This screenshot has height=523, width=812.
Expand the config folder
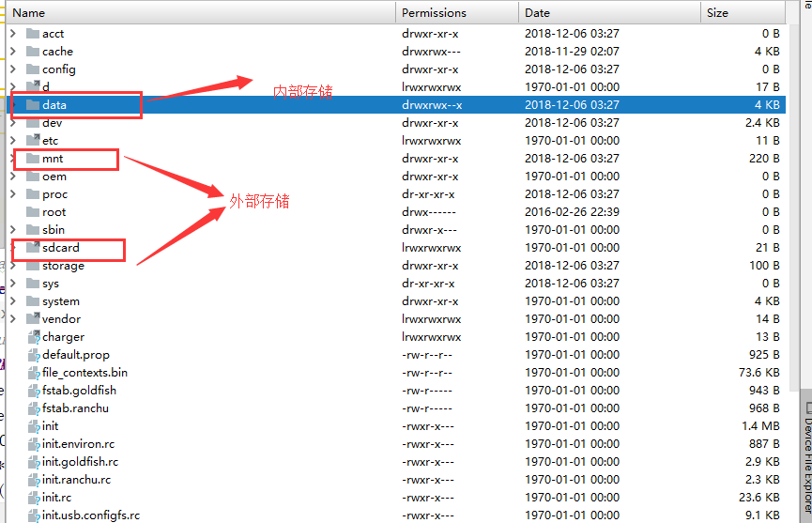tap(13, 69)
